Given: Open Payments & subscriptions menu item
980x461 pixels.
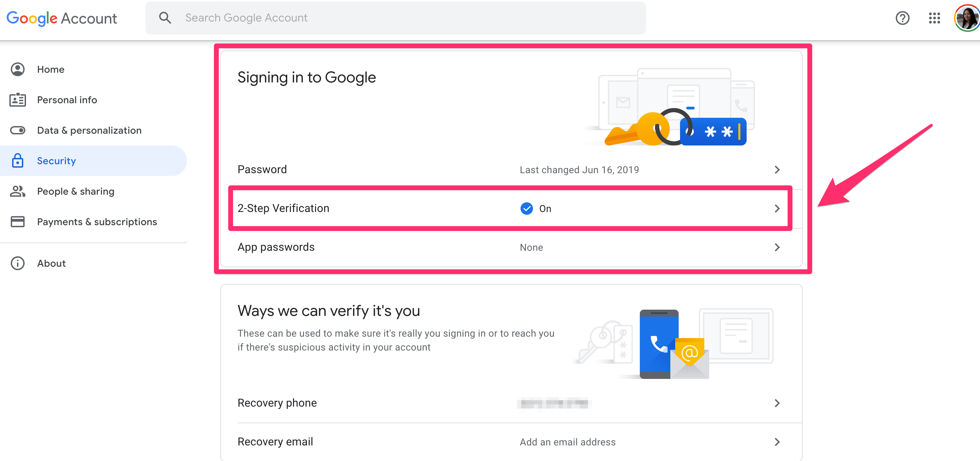Looking at the screenshot, I should pos(97,222).
